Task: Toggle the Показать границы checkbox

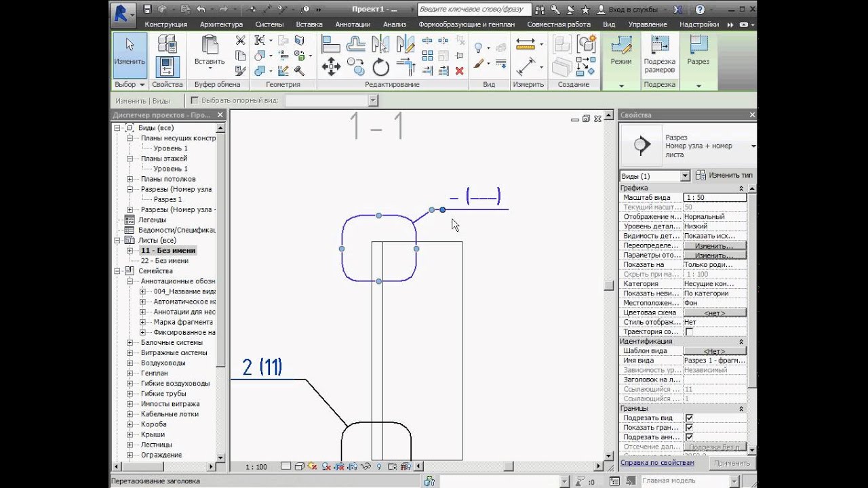Action: click(x=689, y=428)
